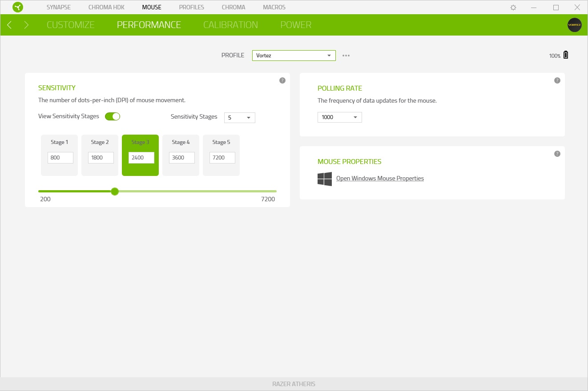This screenshot has height=391, width=588.
Task: Open the Calibration subtab
Action: click(x=230, y=25)
